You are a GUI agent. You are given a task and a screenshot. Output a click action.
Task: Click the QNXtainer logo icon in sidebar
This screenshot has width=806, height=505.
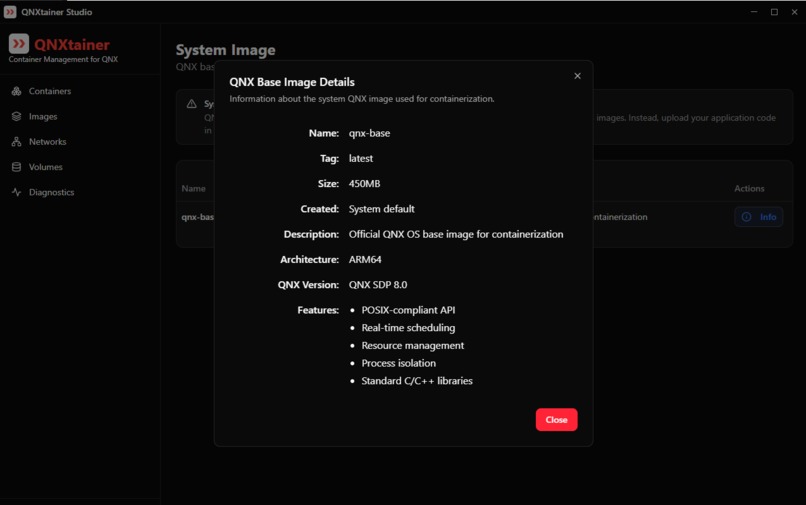coord(19,44)
